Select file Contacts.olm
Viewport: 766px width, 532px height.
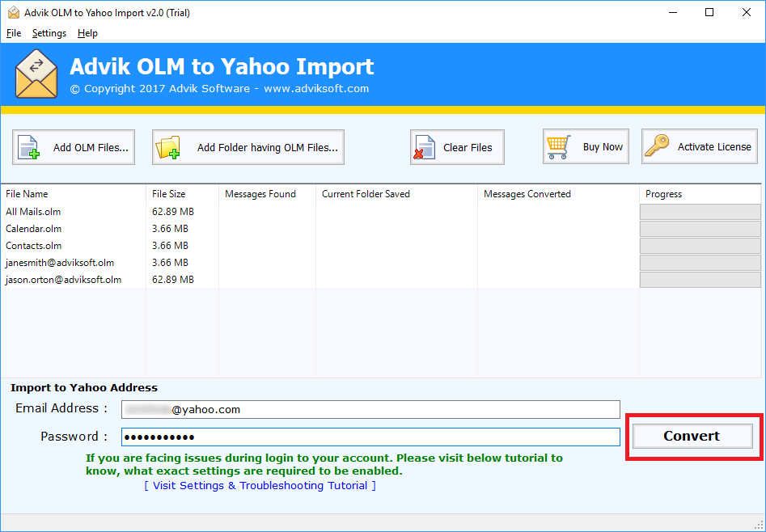pos(34,246)
